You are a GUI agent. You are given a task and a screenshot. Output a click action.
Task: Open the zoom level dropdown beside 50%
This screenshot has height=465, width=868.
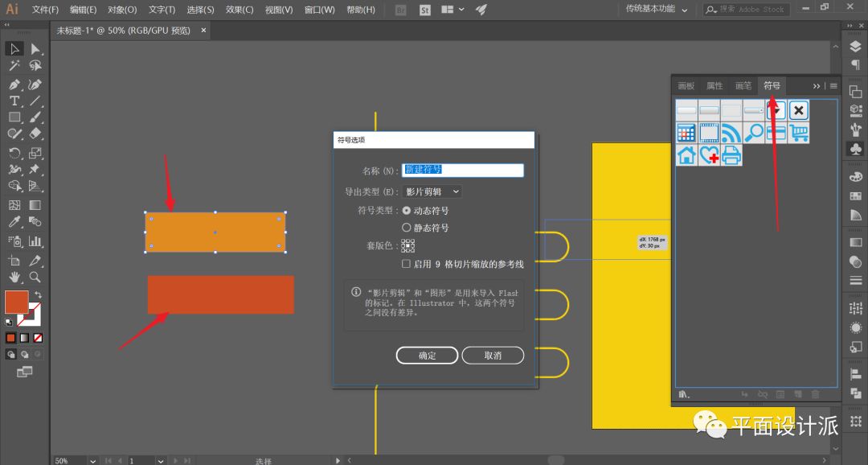[x=93, y=461]
